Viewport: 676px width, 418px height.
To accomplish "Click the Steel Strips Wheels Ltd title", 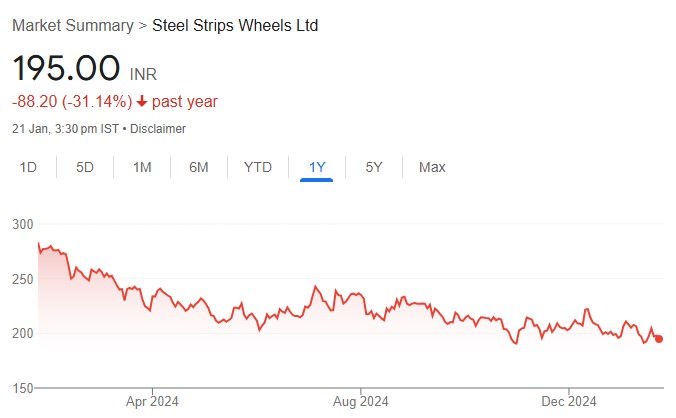I will (235, 25).
